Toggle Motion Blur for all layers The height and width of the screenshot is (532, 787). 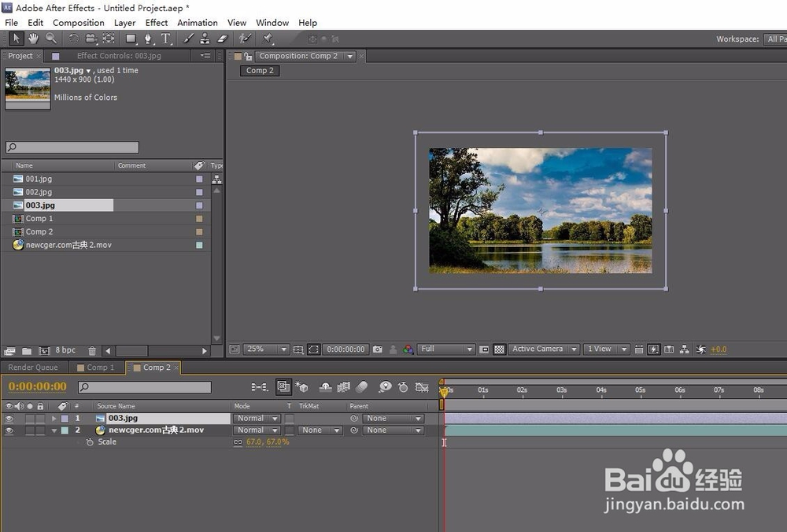pos(362,387)
